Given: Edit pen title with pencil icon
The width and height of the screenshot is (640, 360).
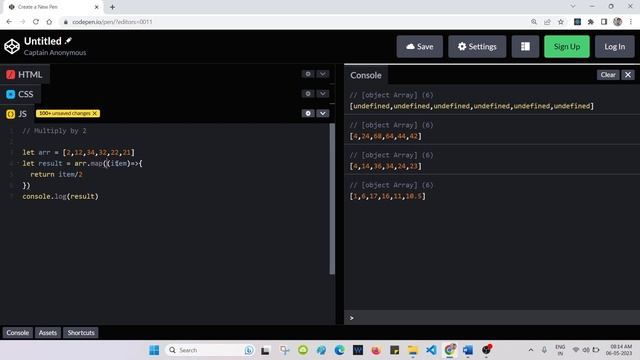Looking at the screenshot, I should pyautogui.click(x=69, y=40).
